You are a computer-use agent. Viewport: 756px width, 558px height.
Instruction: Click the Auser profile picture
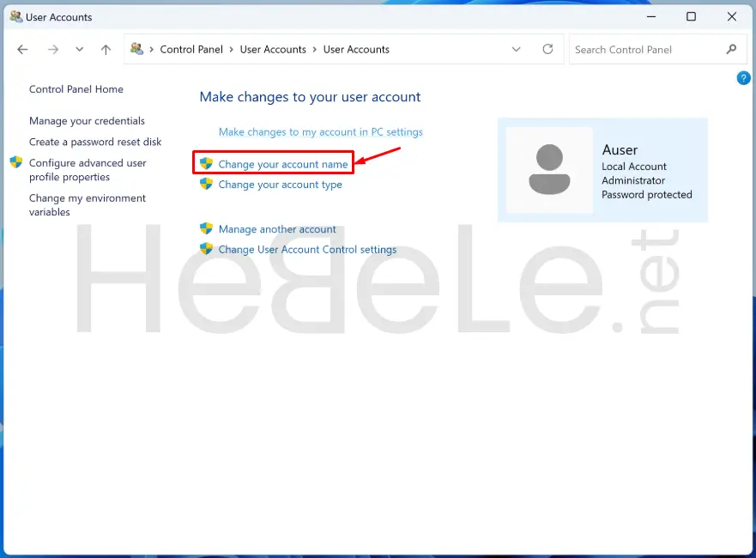coord(550,170)
